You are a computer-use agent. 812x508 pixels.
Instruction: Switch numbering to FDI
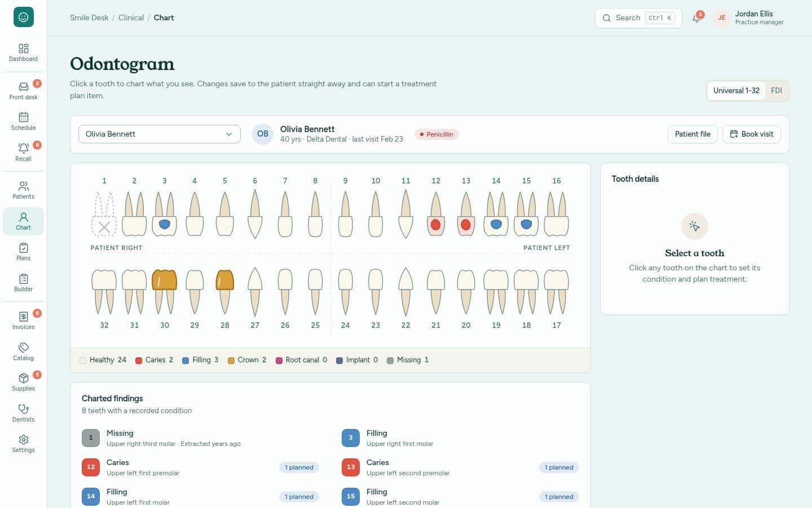[776, 90]
